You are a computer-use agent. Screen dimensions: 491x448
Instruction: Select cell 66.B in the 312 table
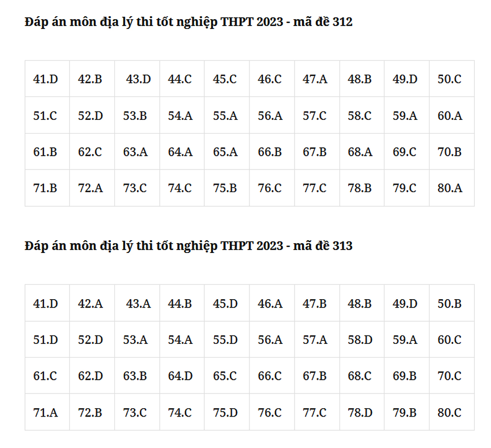click(x=272, y=152)
